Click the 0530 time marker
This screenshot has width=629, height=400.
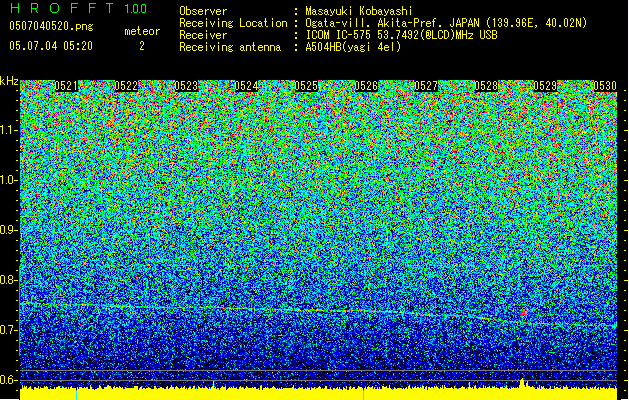pyautogui.click(x=605, y=86)
